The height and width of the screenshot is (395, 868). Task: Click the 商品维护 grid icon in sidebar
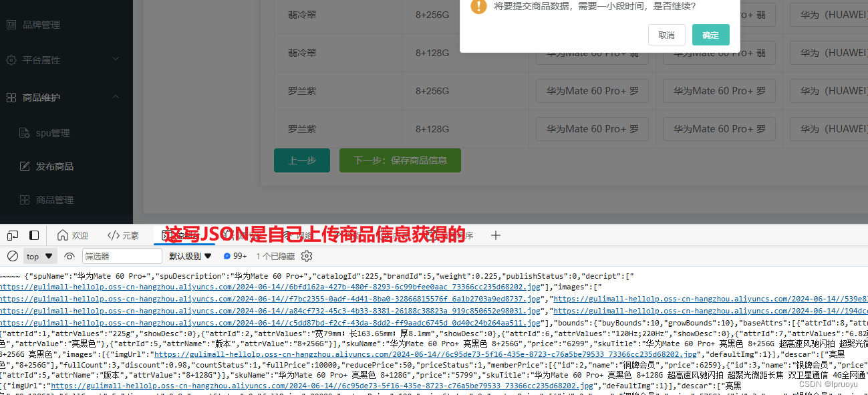click(11, 98)
